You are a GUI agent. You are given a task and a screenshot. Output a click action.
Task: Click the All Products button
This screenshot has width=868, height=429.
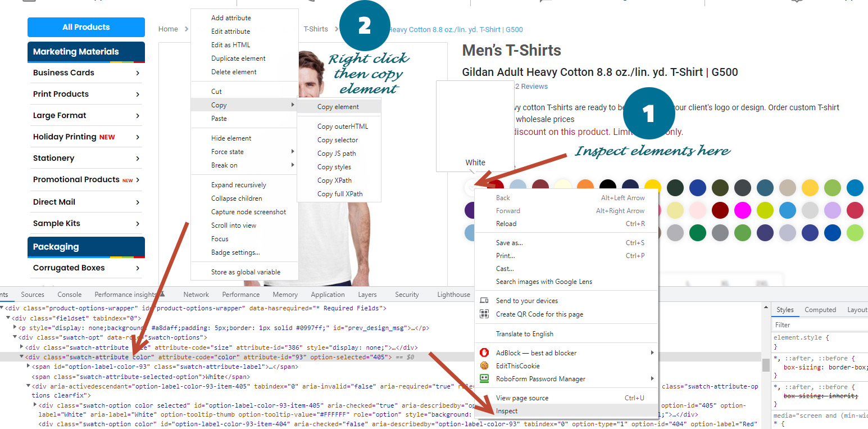86,27
